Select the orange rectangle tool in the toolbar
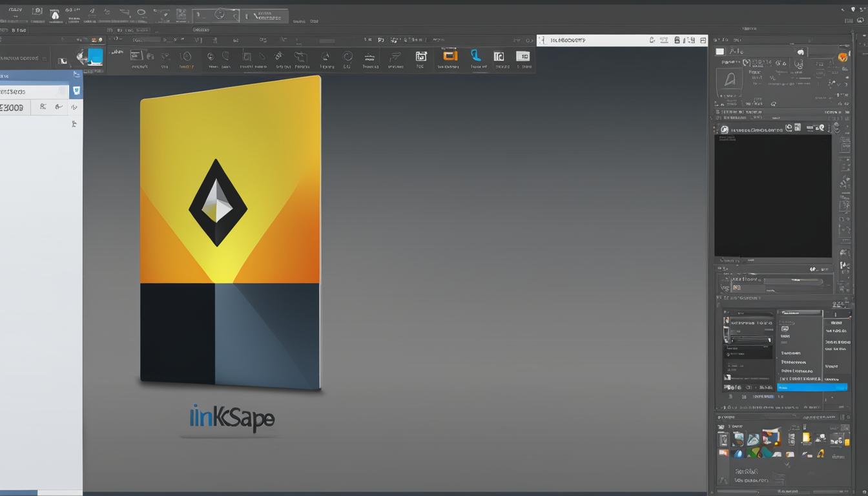The height and width of the screenshot is (496, 868). pos(450,56)
